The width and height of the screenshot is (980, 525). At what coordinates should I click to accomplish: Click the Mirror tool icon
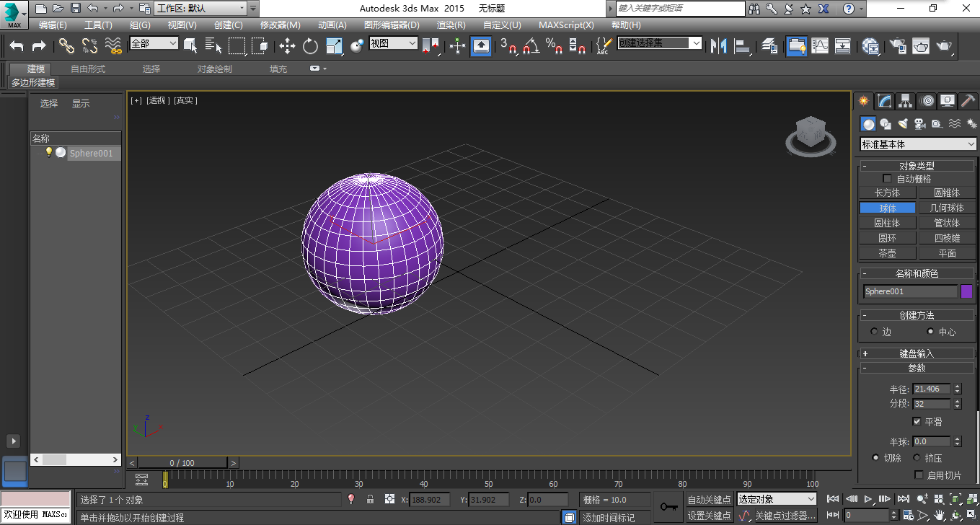718,46
